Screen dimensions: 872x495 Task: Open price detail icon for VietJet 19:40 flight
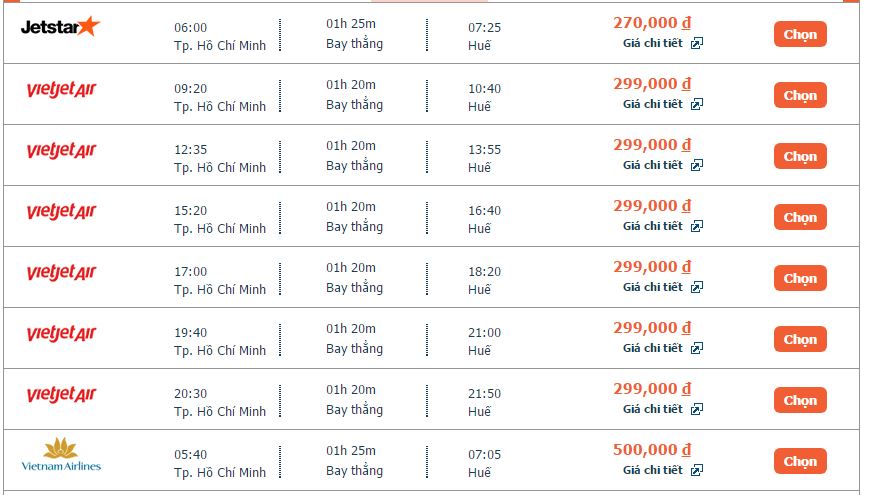coord(696,348)
